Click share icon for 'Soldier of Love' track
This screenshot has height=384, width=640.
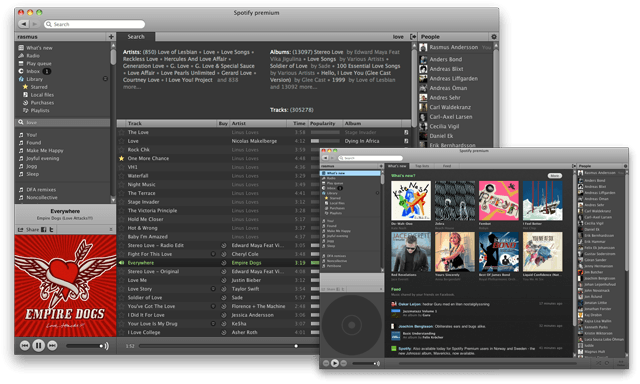coord(224,298)
